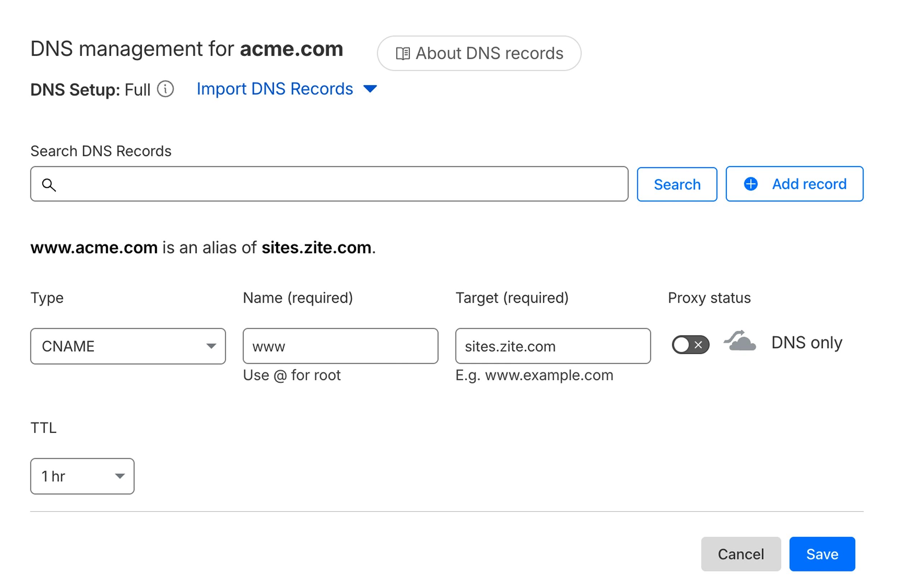Click the hint text 'E.g. www.example.com'

tap(534, 376)
